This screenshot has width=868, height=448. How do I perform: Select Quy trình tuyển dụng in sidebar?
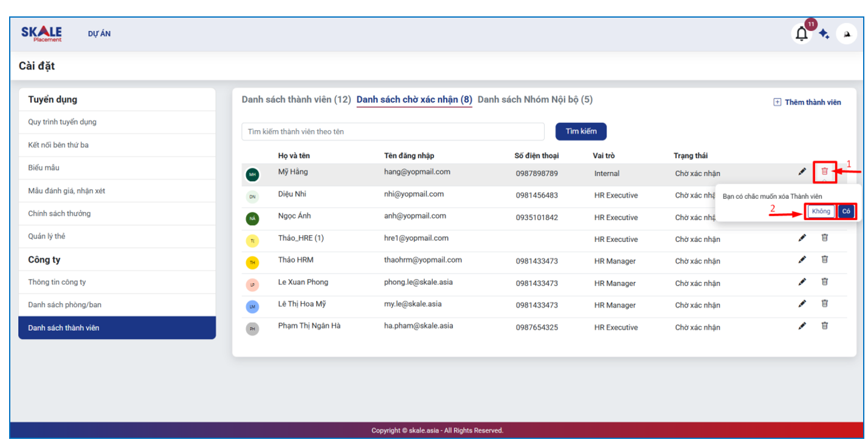tap(62, 122)
